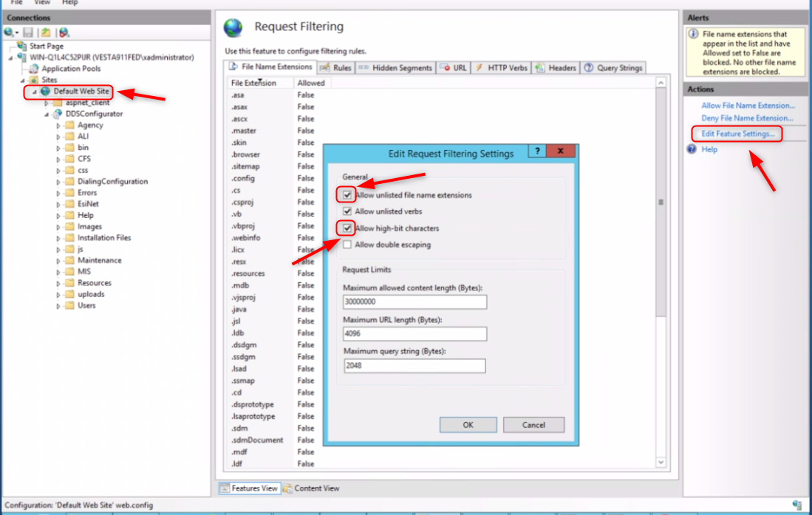812x515 pixels.
Task: Select the DDSConfigurator application node
Action: coord(94,114)
